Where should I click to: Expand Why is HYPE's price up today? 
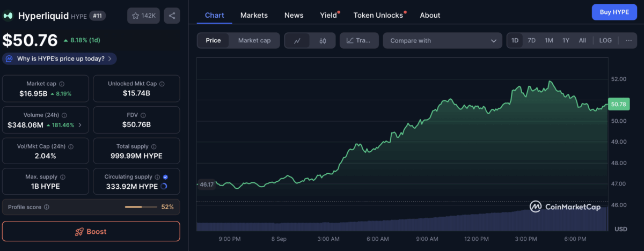point(60,59)
